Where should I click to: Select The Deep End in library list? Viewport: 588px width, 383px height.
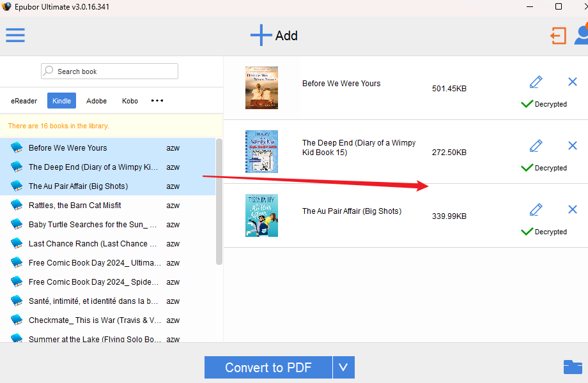point(107,167)
